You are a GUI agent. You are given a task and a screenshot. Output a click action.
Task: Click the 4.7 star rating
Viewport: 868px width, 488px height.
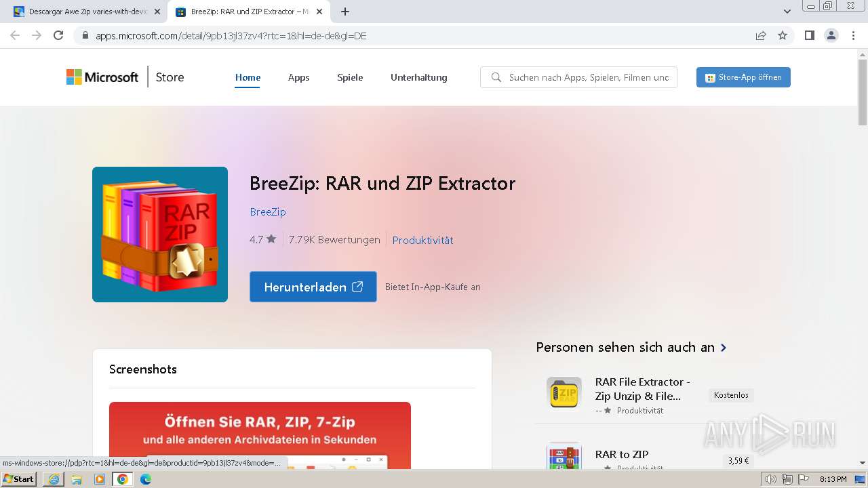pyautogui.click(x=262, y=239)
